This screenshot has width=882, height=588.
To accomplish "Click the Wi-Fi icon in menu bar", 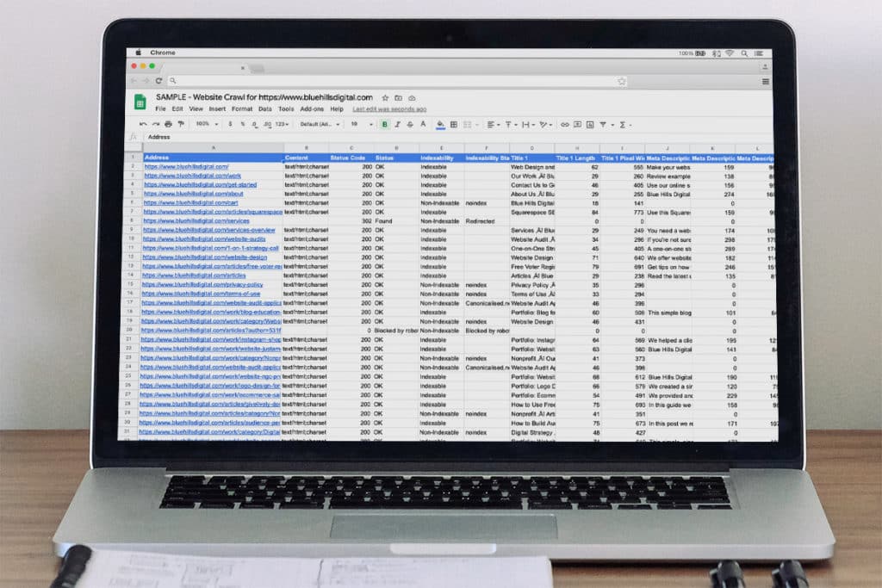I will click(730, 53).
